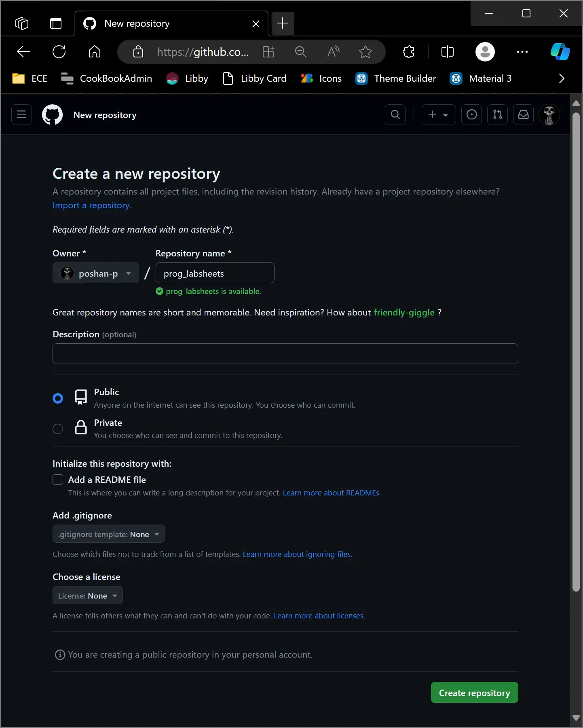Viewport: 583px width, 728px height.
Task: Switch to the New repository browser tab
Action: tap(162, 23)
